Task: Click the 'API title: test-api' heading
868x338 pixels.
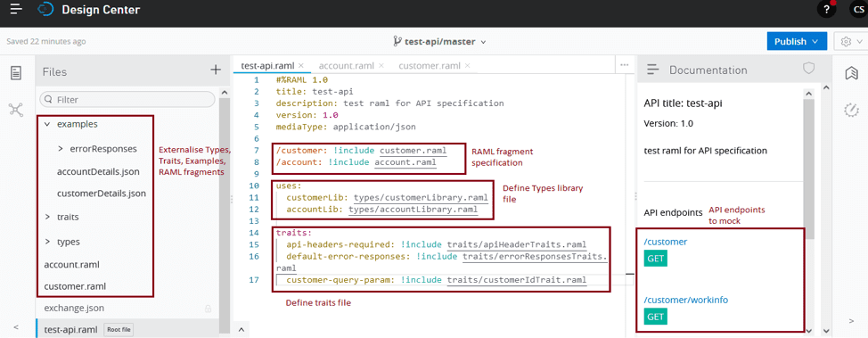Action: 684,103
